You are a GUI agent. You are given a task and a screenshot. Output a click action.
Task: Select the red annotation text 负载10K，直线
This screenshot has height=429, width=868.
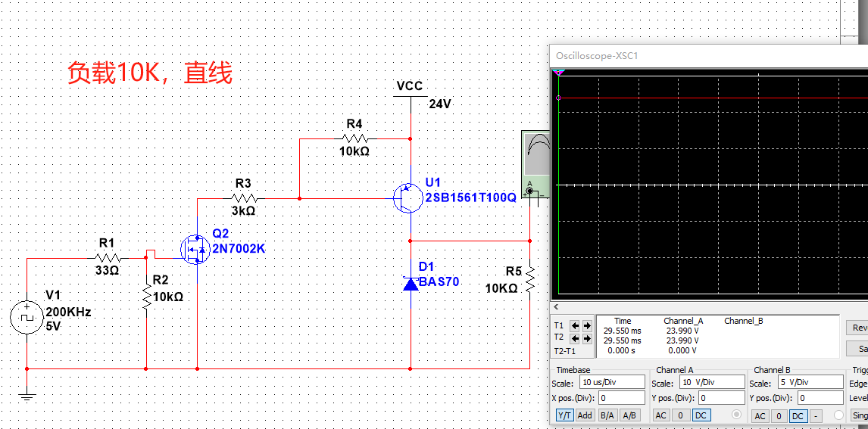(149, 73)
